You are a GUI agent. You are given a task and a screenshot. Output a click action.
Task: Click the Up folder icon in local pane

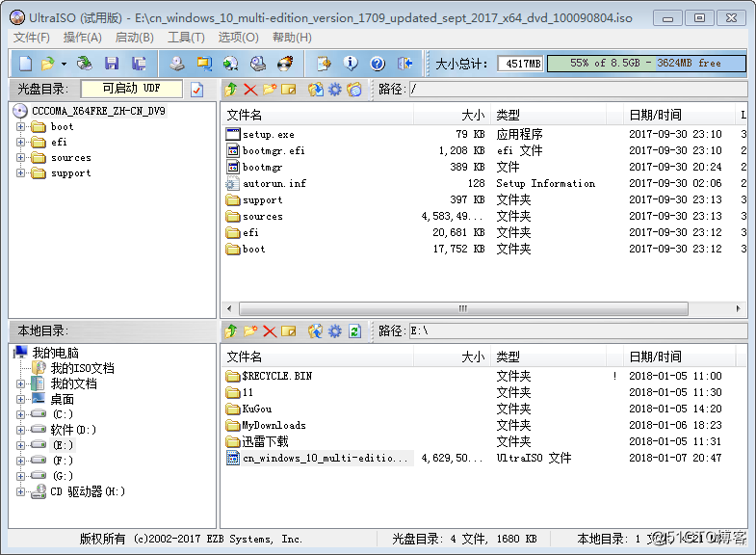point(230,331)
